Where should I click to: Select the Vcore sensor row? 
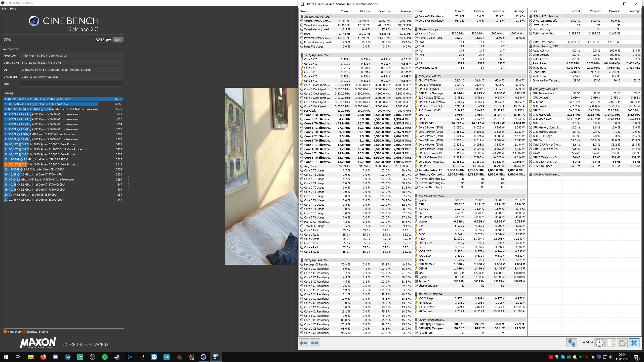(x=470, y=221)
